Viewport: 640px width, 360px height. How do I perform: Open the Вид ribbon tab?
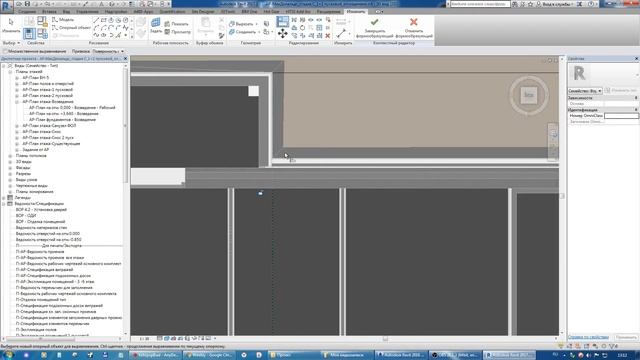click(x=66, y=12)
